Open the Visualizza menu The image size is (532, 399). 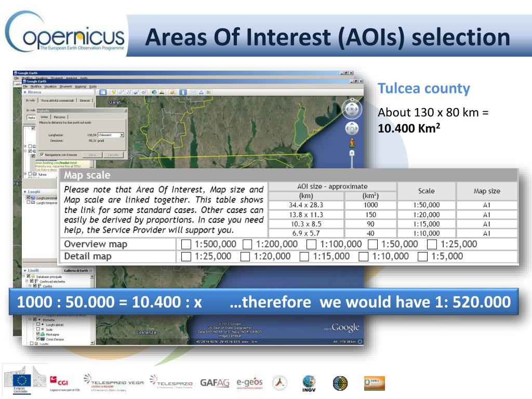coord(50,87)
